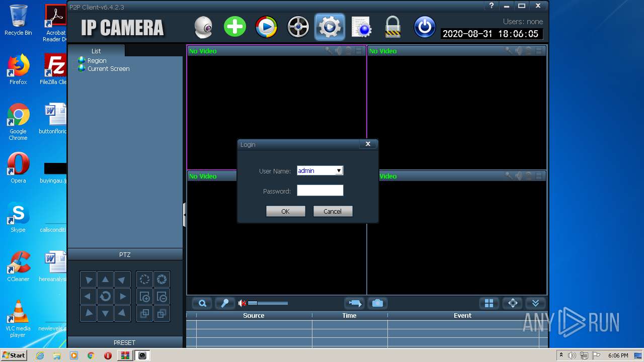Open CCleaner desktop shortcut
The image size is (644, 362).
18,266
